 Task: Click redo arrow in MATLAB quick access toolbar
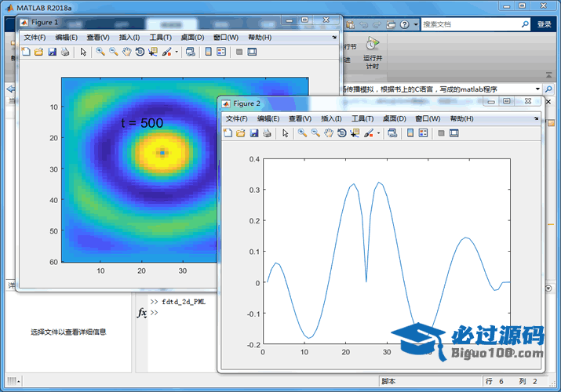coord(377,24)
